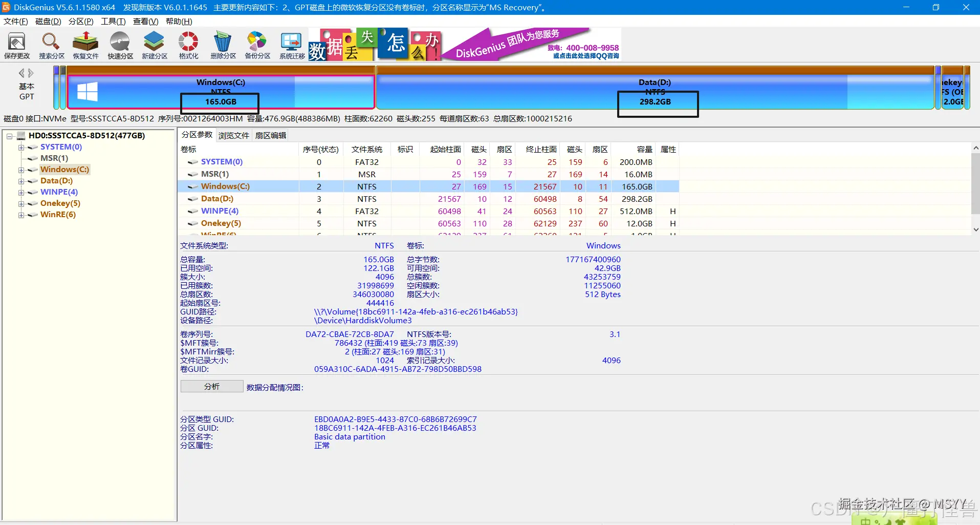Image resolution: width=980 pixels, height=525 pixels.
Task: Launch the 系统迁移 system migration tool
Action: pos(292,46)
